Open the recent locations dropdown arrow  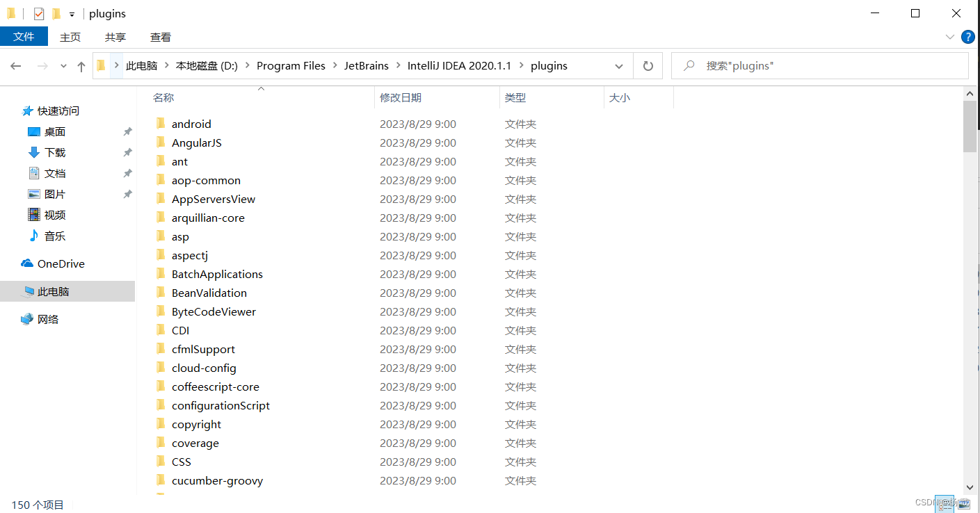[63, 67]
